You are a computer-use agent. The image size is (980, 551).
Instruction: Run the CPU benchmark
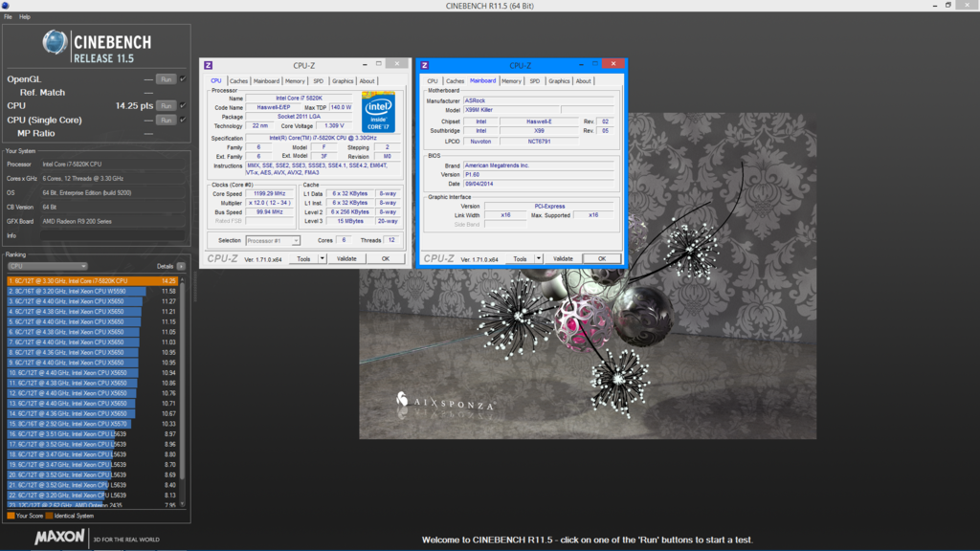pos(167,105)
